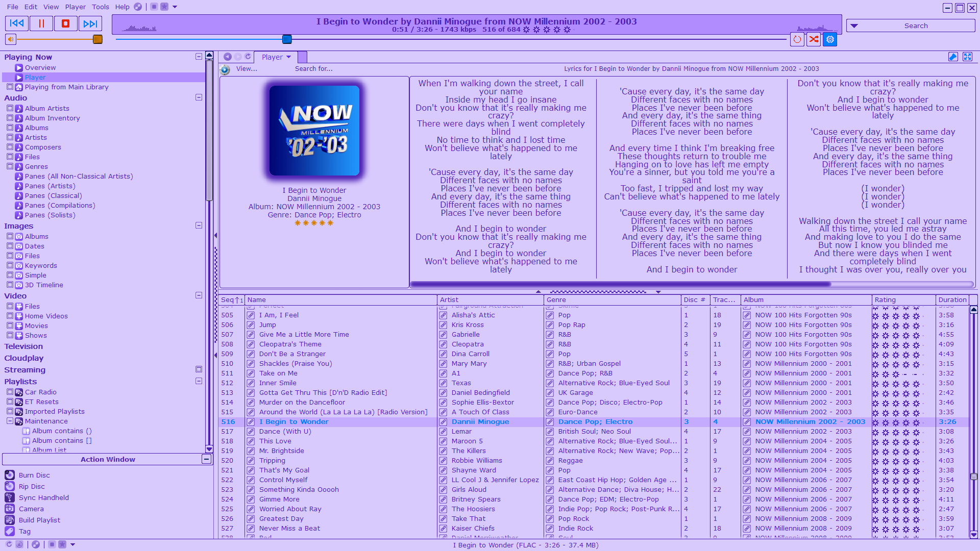This screenshot has width=980, height=551.
Task: Click the NOW Millennium album cover thumbnail
Action: coord(314,131)
